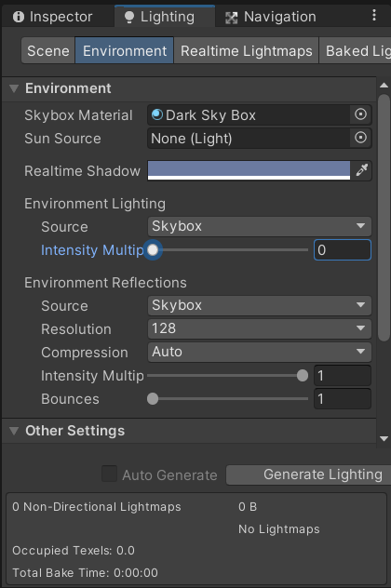This screenshot has height=588, width=391.
Task: Open the panel's three-dot options menu
Action: click(x=373, y=16)
